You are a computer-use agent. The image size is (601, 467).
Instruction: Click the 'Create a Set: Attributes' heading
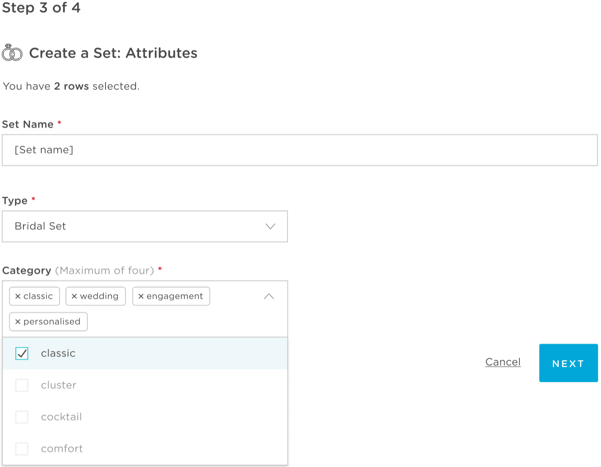tap(113, 53)
